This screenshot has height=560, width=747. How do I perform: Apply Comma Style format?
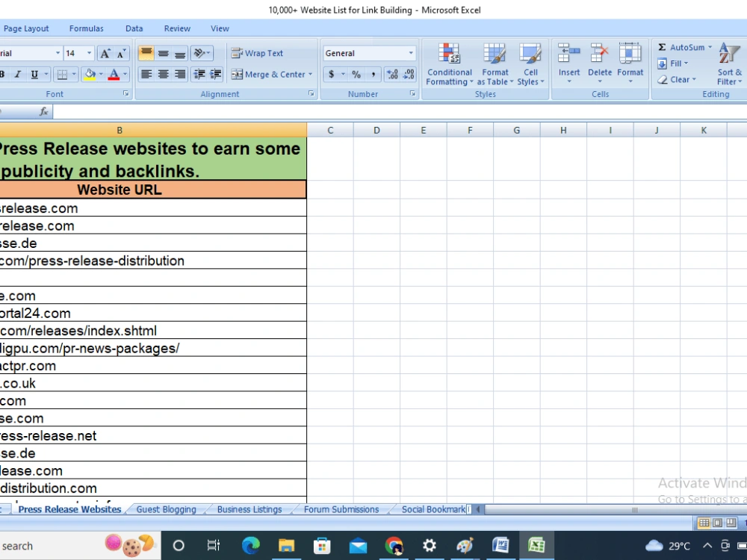pos(373,74)
